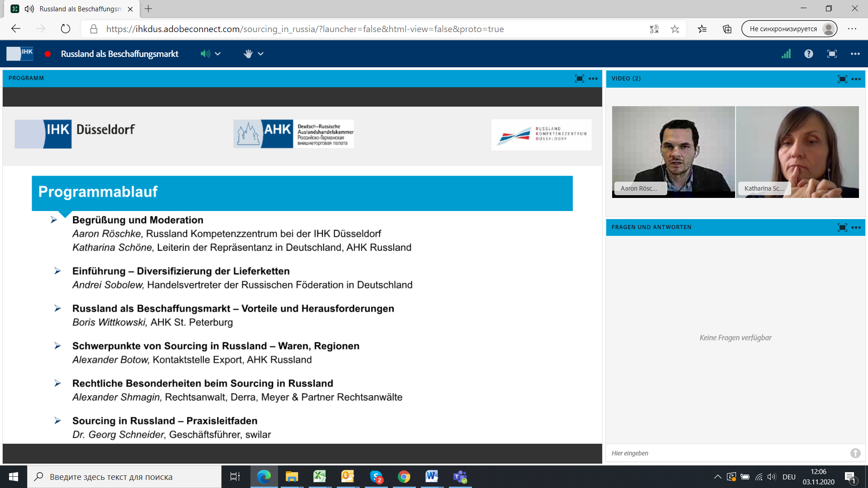Expand speaker options dropdown arrow
This screenshot has height=488, width=868.
pos(218,54)
